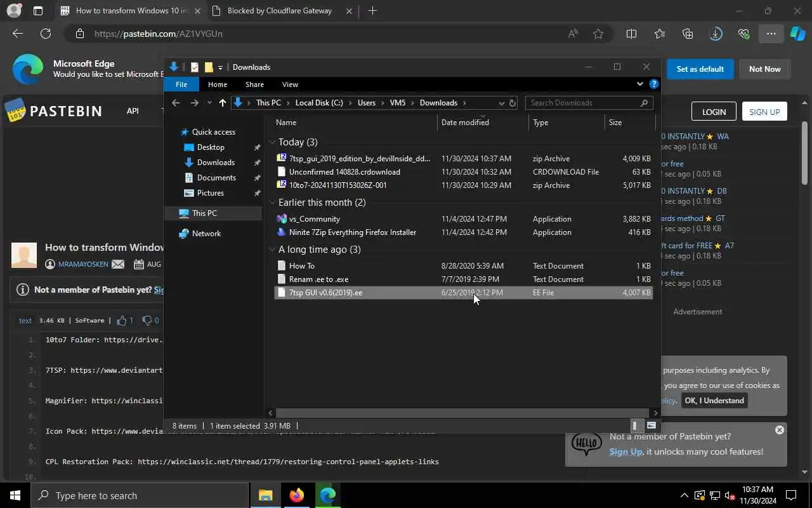Screen dimensions: 812x508
Task: Open Edge Favorites list icon
Action: coord(660,34)
